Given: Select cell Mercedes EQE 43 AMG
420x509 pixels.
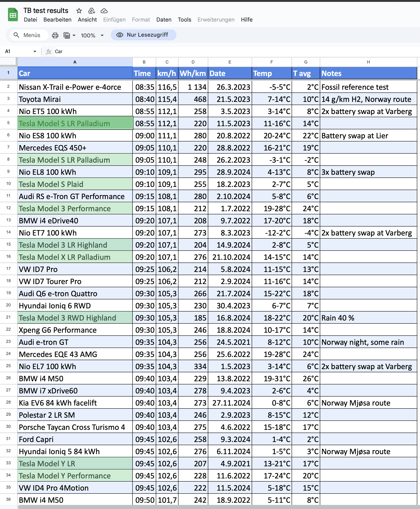Looking at the screenshot, I should 75,354.
